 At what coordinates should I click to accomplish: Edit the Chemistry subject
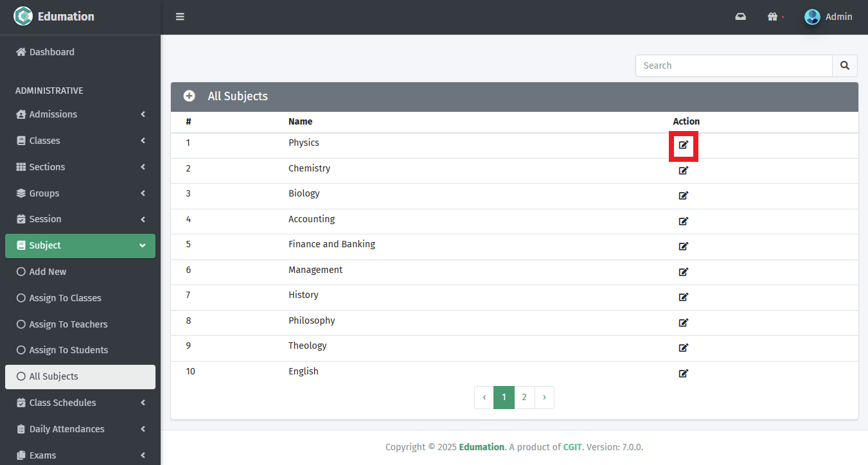click(684, 170)
